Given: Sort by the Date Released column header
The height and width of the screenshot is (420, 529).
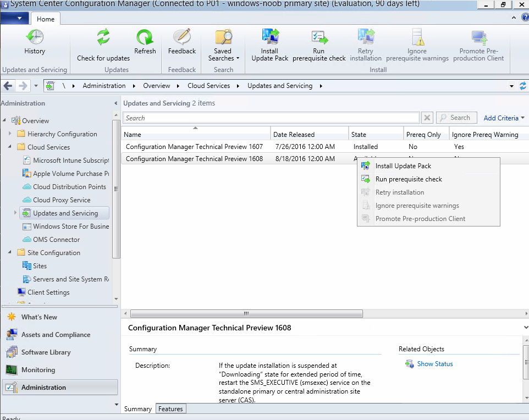Looking at the screenshot, I should [310, 134].
